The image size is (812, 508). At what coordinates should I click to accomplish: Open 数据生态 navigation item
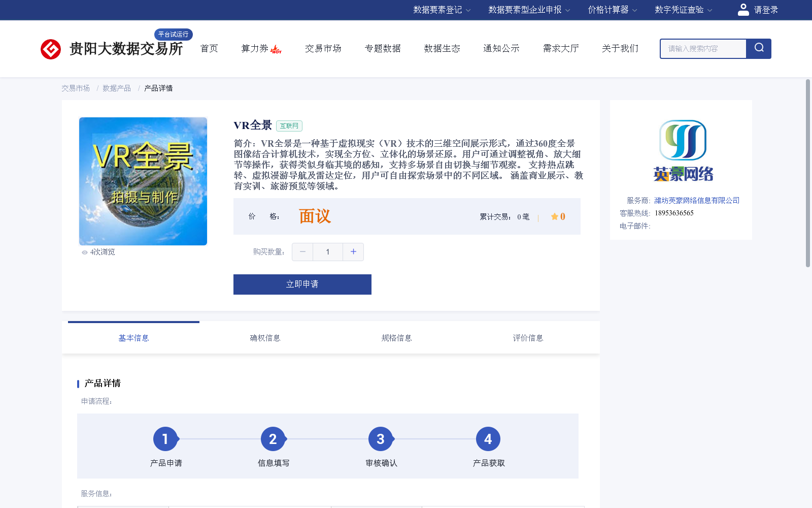tap(442, 48)
